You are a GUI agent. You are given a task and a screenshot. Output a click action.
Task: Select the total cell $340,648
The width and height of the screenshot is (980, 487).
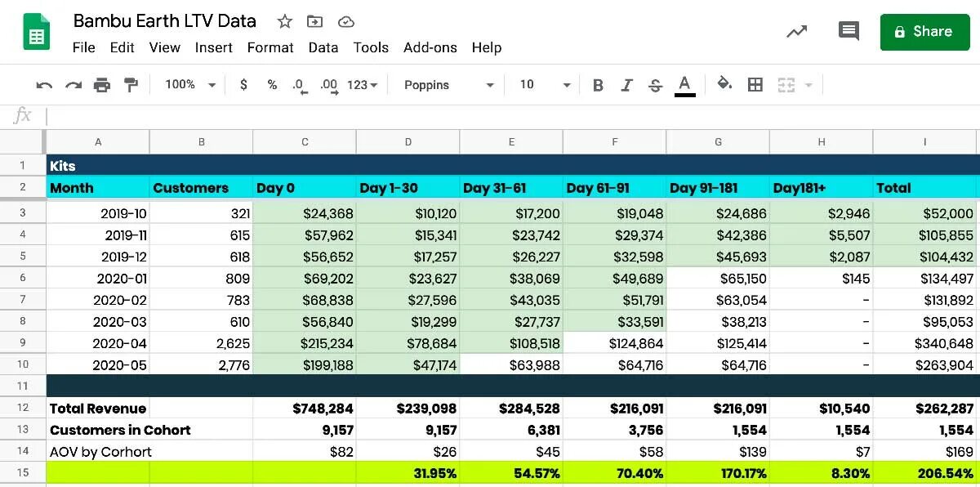(926, 343)
